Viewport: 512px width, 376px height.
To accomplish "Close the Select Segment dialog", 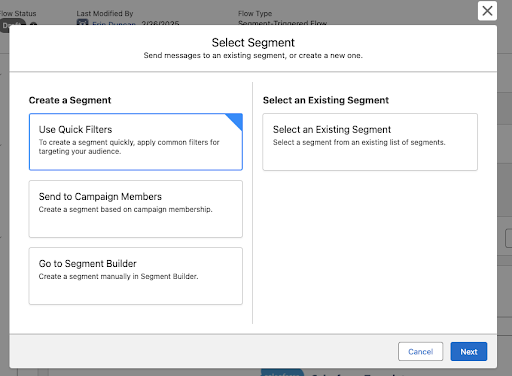I will tap(487, 11).
